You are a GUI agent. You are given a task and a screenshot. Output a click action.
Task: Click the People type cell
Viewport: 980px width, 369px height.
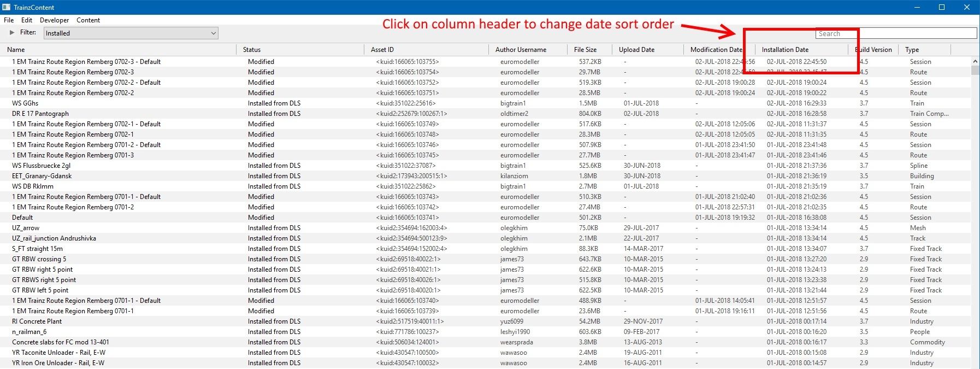[920, 332]
